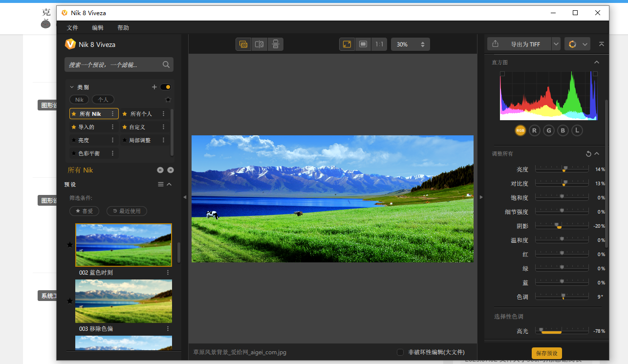Click the 1:1 actual size zoom button

click(x=379, y=44)
